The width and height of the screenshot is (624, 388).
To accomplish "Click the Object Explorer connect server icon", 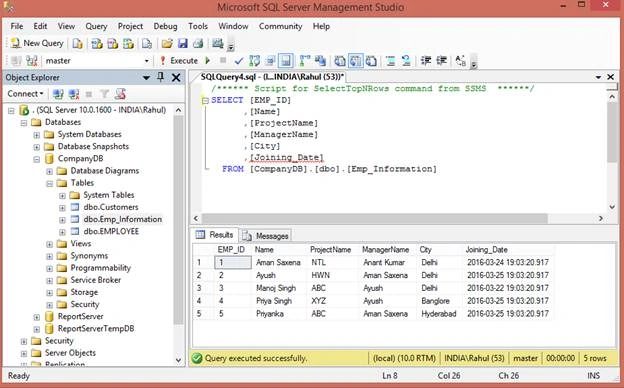I will [58, 94].
